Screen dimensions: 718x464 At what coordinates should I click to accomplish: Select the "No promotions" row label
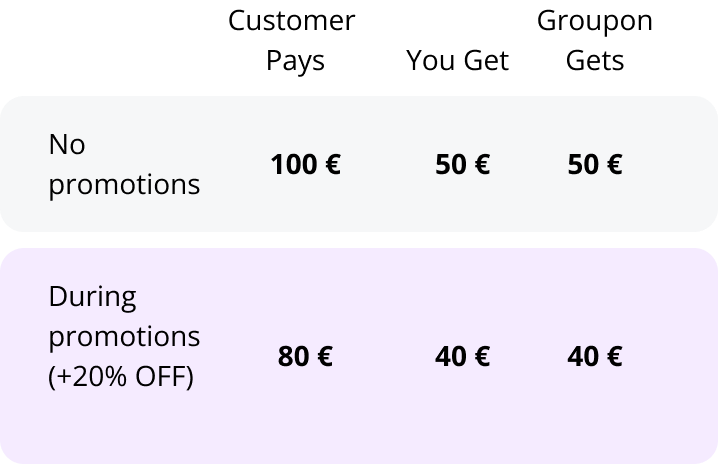point(124,164)
